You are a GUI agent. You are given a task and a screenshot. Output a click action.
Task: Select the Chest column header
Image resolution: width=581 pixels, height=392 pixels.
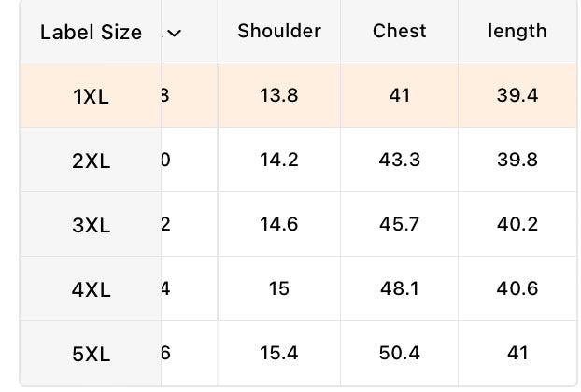point(400,31)
